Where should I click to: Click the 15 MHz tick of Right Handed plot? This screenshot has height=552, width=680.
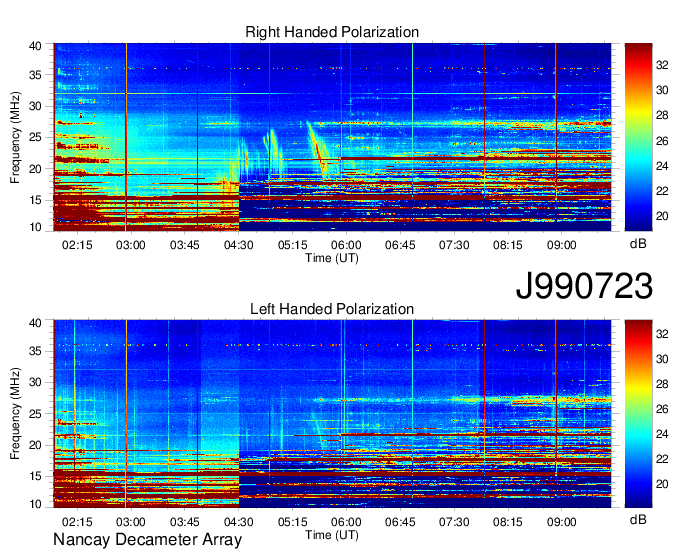coord(35,200)
